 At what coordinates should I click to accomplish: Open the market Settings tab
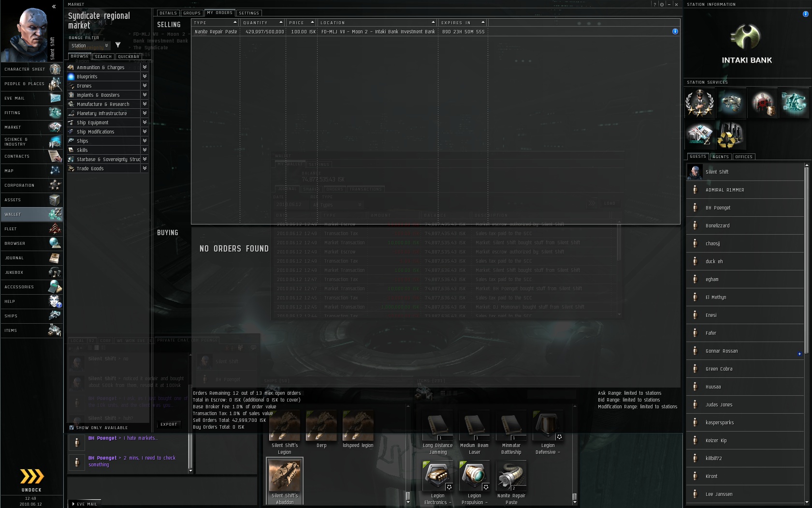(x=249, y=13)
